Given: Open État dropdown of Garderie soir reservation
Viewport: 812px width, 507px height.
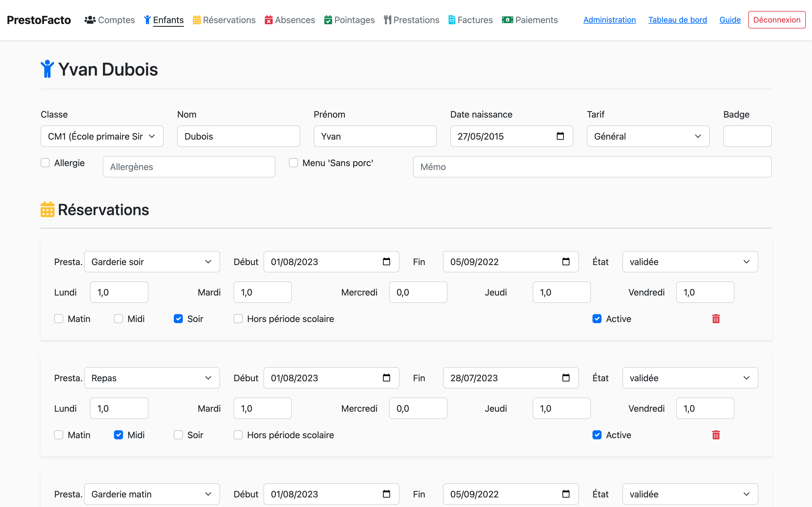Looking at the screenshot, I should point(690,262).
